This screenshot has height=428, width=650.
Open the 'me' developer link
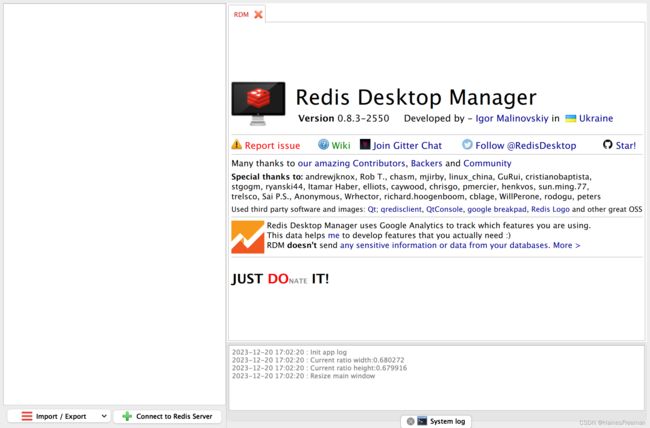tap(333, 236)
